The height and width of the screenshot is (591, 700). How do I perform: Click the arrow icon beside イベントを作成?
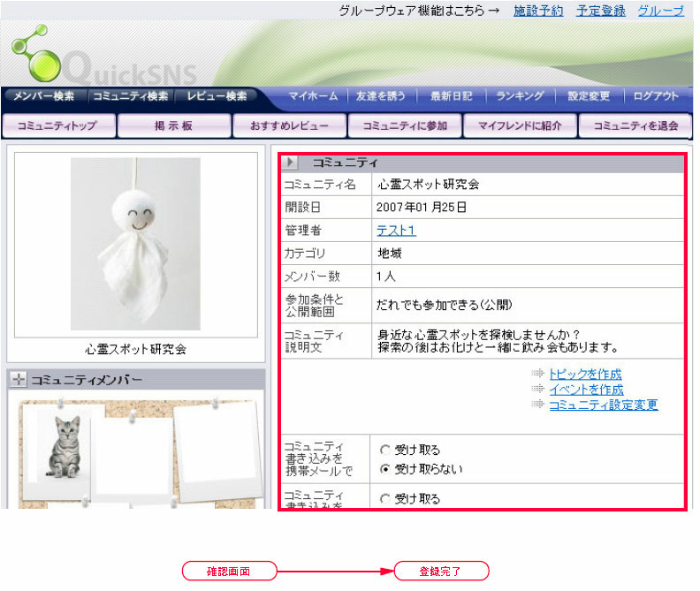tap(537, 390)
